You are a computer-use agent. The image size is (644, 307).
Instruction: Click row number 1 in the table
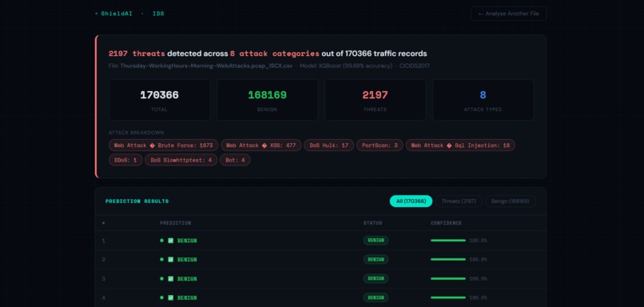click(x=104, y=241)
